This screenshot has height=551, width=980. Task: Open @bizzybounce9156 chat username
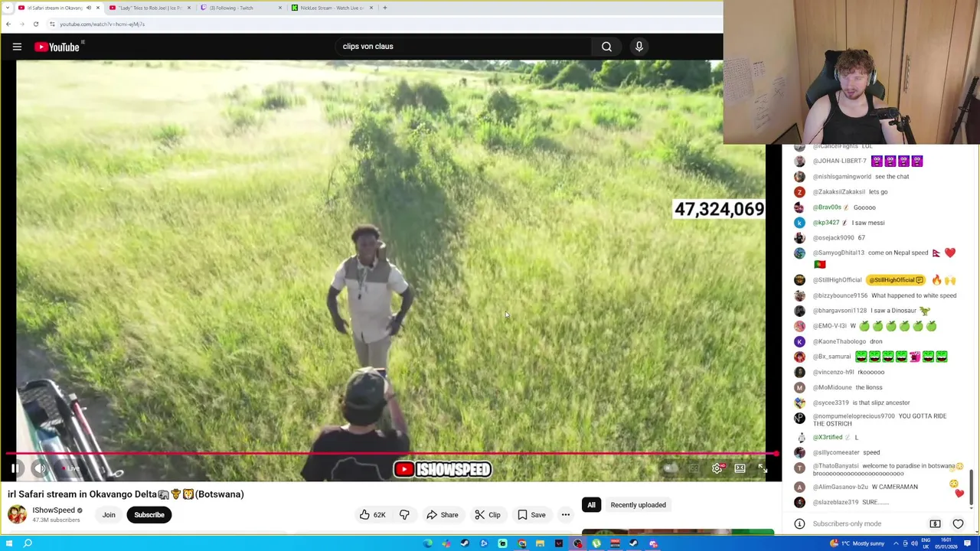pos(839,295)
